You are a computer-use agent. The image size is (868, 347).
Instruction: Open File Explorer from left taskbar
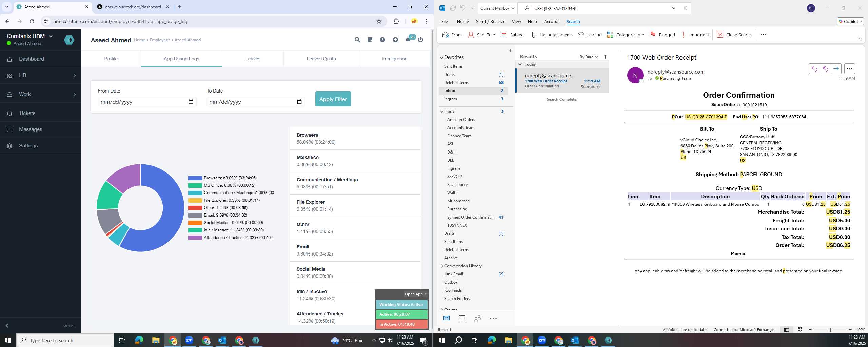click(156, 340)
